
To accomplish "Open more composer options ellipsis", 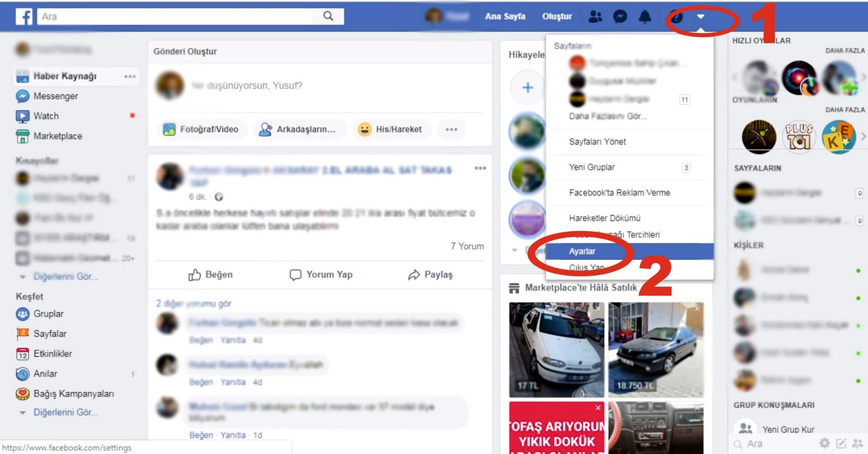I will [451, 129].
